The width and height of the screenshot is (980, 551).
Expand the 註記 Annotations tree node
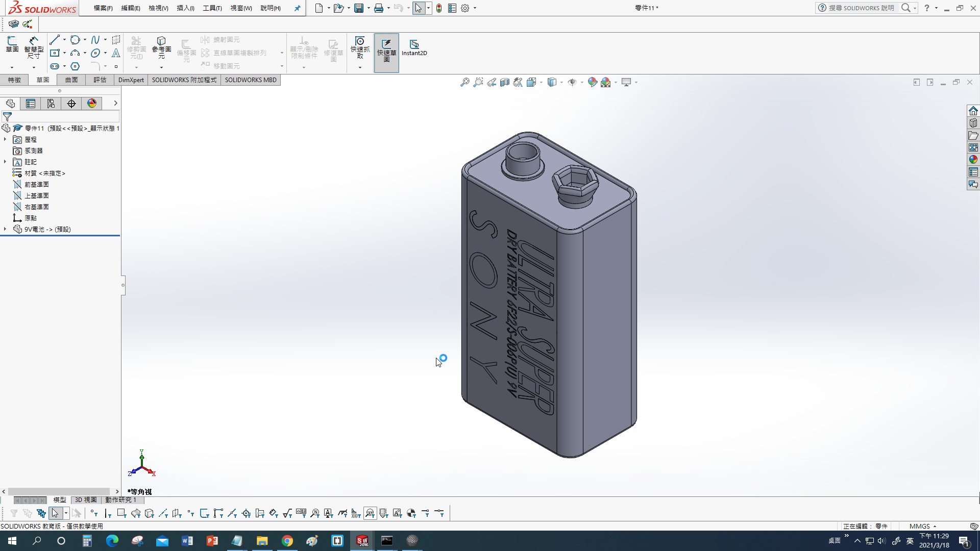click(x=5, y=162)
